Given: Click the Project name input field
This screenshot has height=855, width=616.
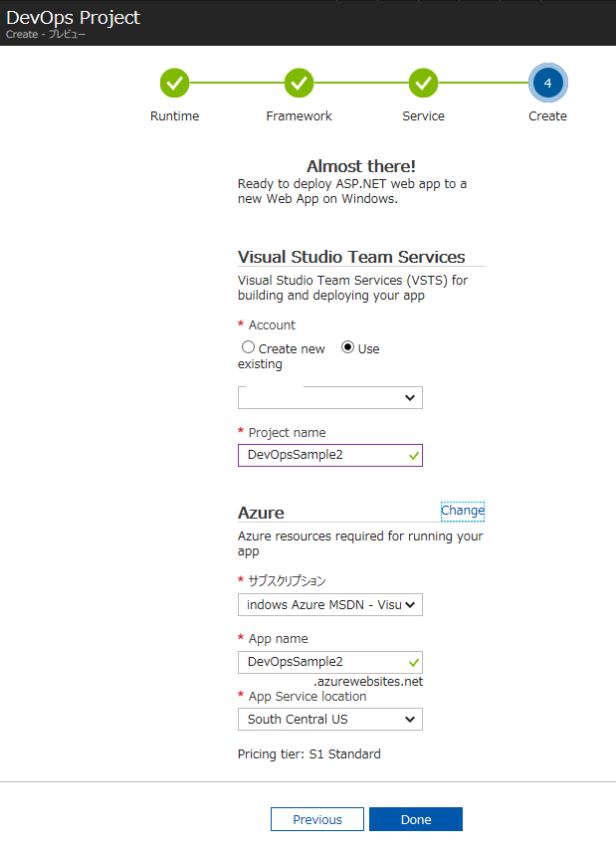Looking at the screenshot, I should [330, 455].
